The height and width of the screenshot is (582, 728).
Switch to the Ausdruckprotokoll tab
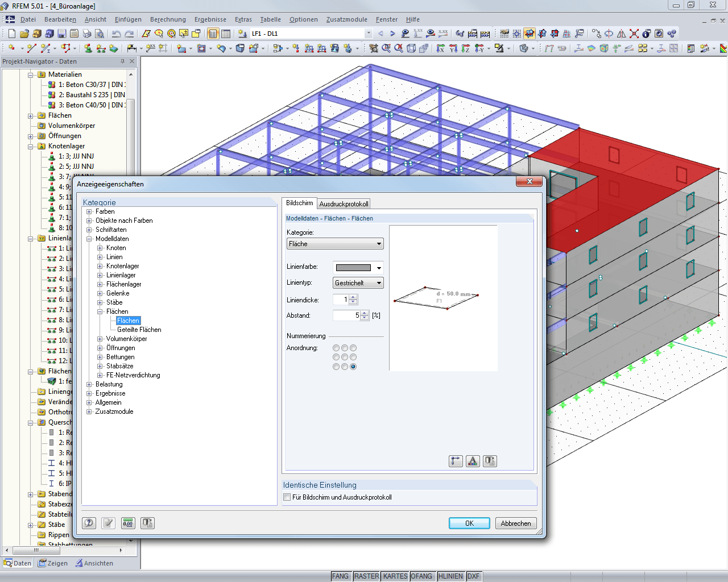(x=344, y=204)
